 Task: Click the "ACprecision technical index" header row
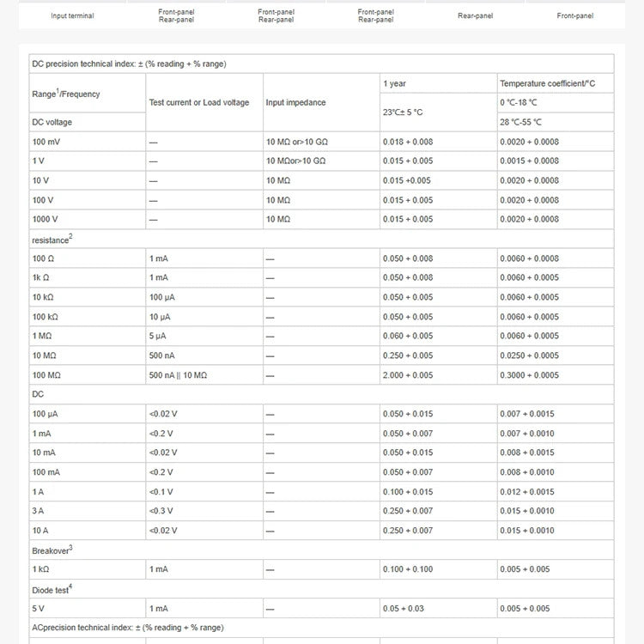click(128, 628)
